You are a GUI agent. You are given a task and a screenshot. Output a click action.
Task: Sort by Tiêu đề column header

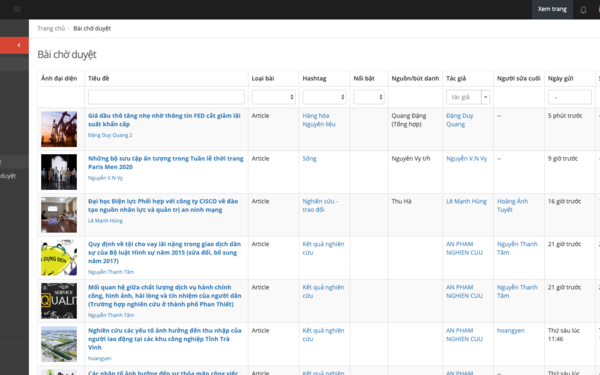[98, 78]
